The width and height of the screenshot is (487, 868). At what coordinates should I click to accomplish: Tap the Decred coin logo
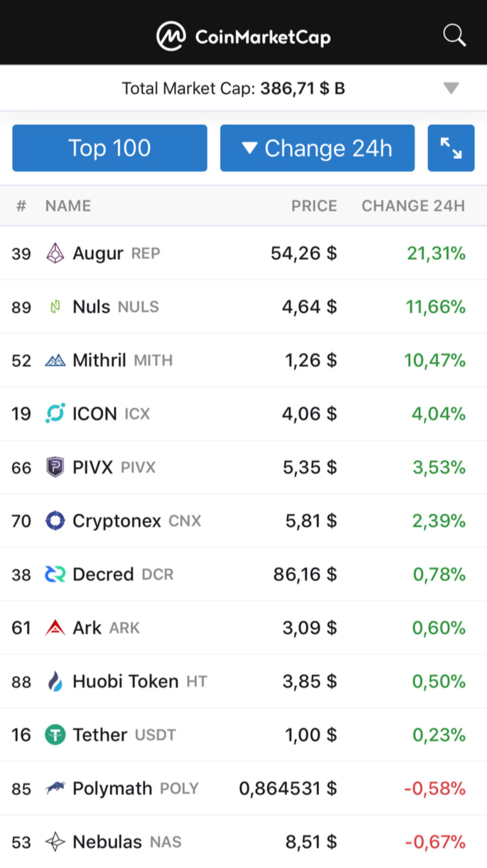[55, 574]
